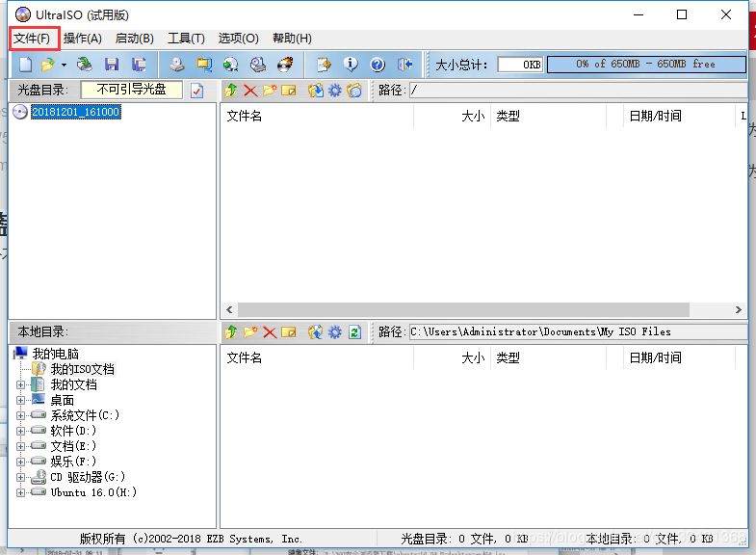This screenshot has width=756, height=555.
Task: Click the 0% of 650MB capacity bar
Action: [646, 65]
